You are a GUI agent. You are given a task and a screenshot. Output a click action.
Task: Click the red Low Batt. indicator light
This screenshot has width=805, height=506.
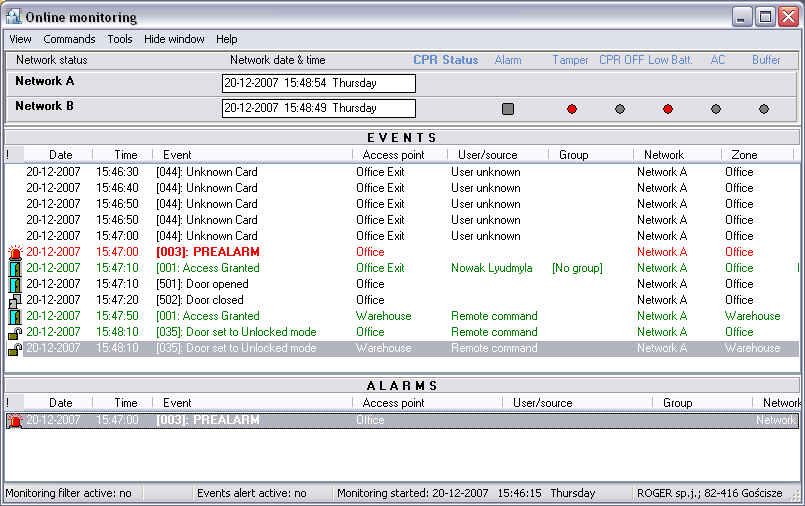[668, 109]
